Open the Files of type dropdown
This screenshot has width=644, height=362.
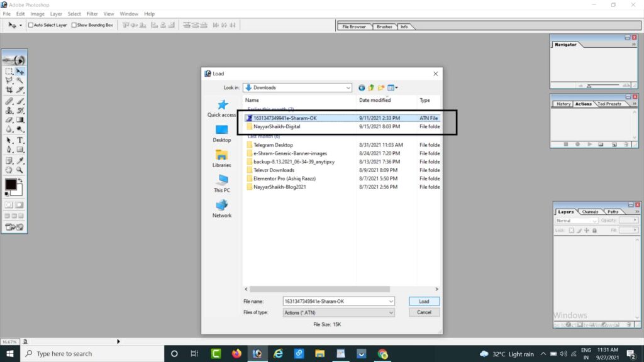click(x=391, y=312)
